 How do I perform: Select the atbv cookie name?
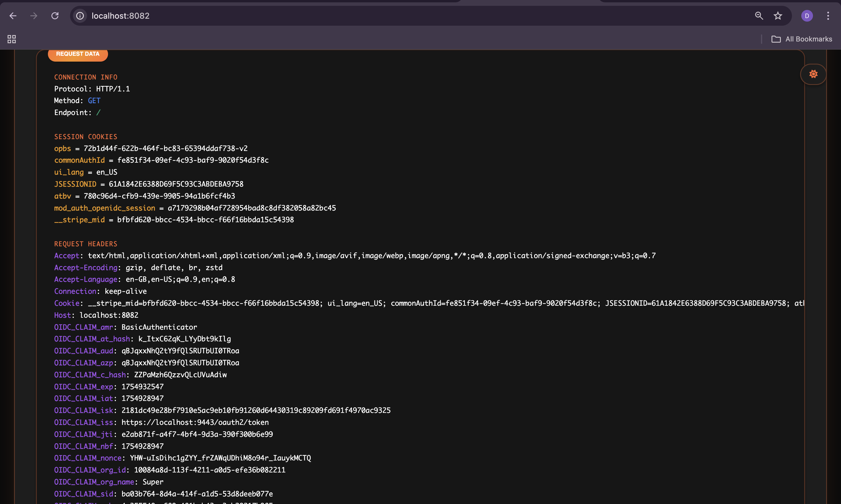point(62,196)
